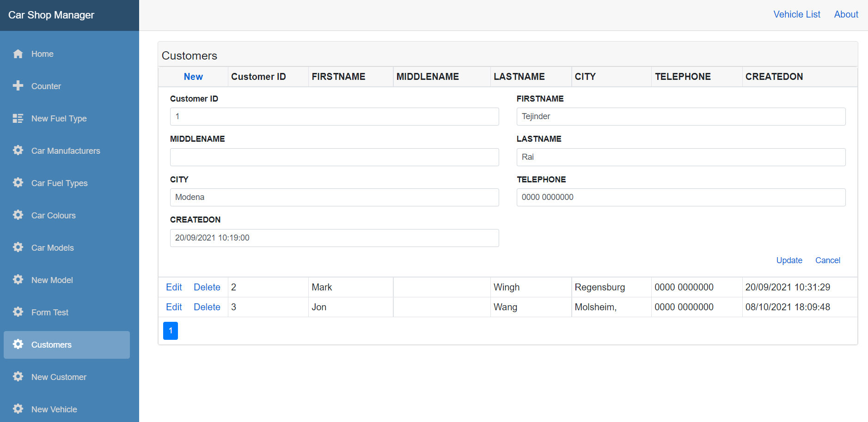Open the New Customer sidebar item
The height and width of the screenshot is (422, 868).
pos(59,377)
